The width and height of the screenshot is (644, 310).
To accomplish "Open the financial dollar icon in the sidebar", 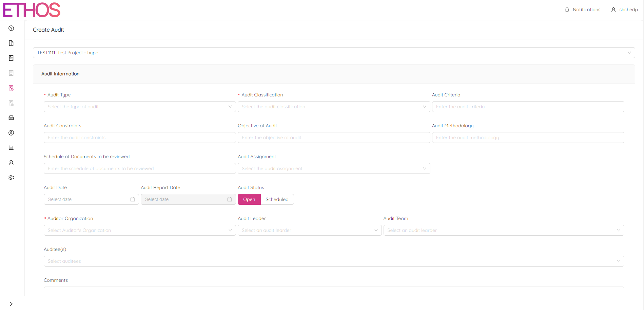I will coord(11,133).
